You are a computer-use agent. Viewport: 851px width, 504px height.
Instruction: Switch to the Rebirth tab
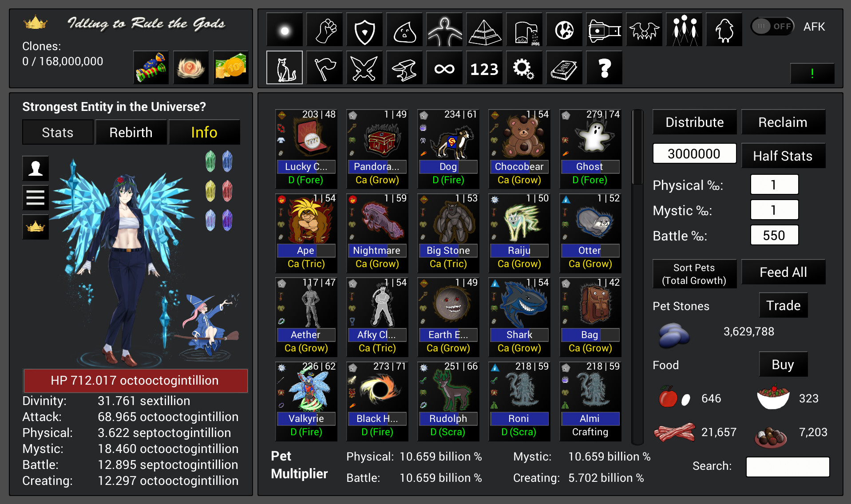(131, 132)
